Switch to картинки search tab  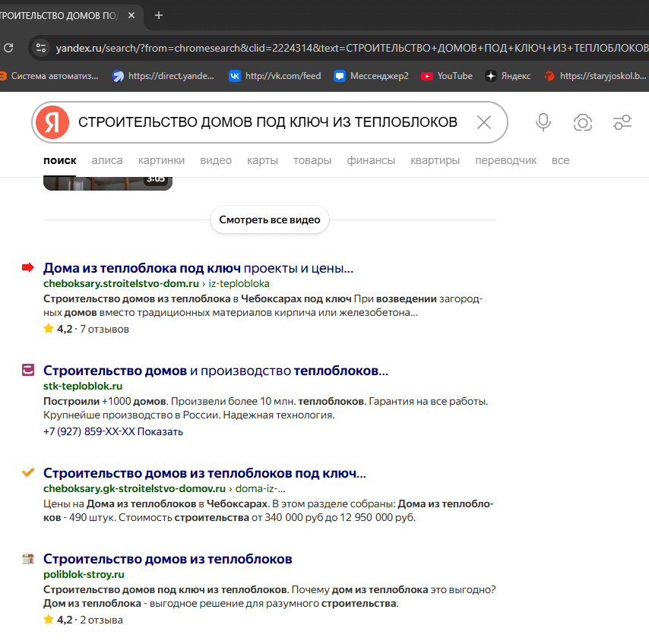pos(161,160)
